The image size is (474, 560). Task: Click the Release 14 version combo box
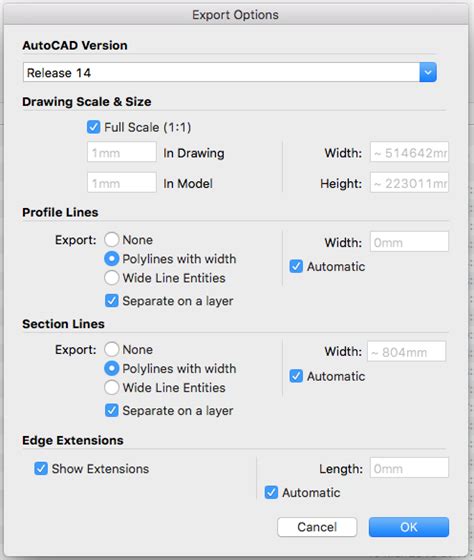(230, 72)
